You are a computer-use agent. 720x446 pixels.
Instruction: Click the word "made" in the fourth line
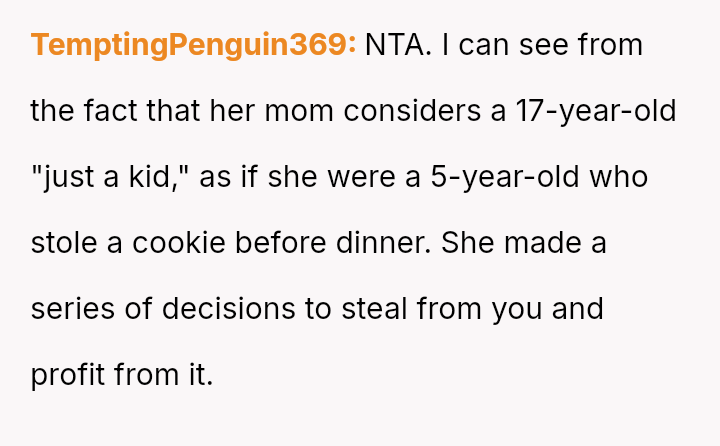[x=543, y=243]
